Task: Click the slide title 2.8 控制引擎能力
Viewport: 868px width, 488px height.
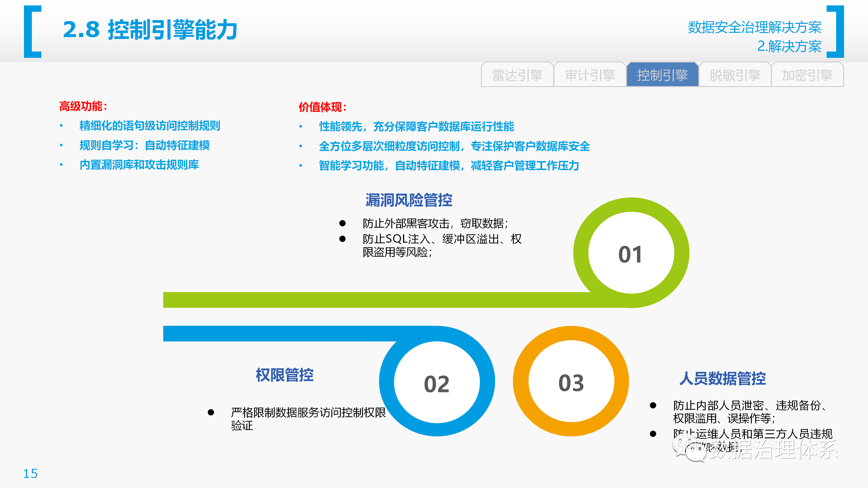Action: click(x=150, y=30)
